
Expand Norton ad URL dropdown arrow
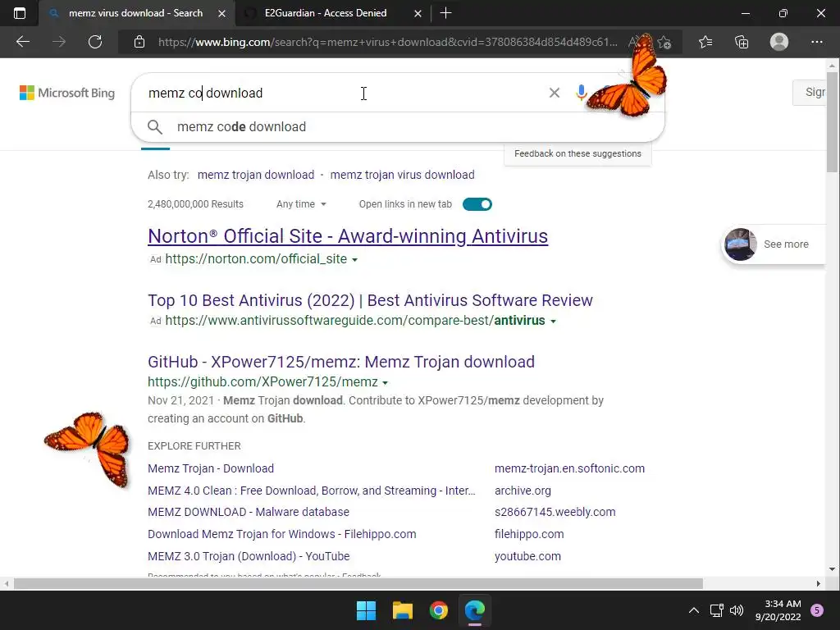(354, 260)
